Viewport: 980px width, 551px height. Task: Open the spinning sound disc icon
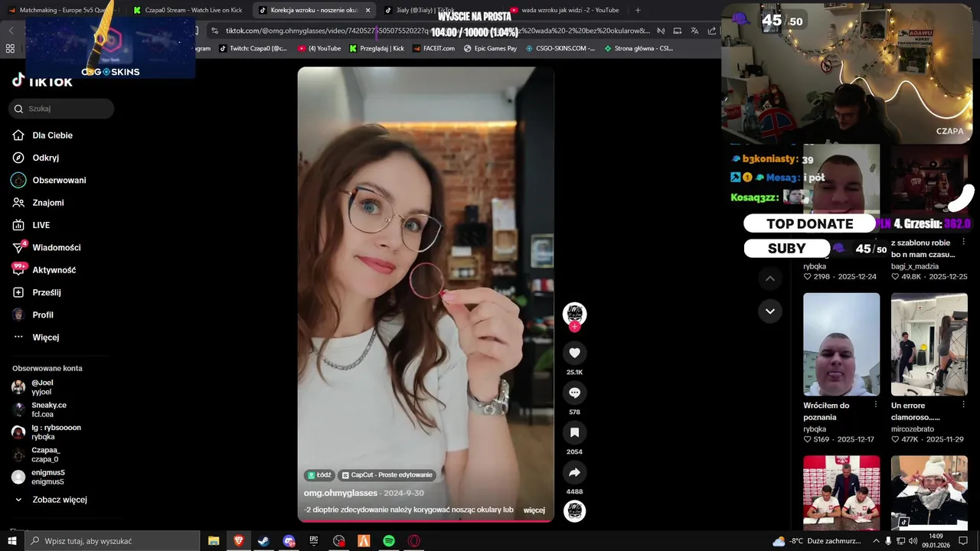pos(574,511)
